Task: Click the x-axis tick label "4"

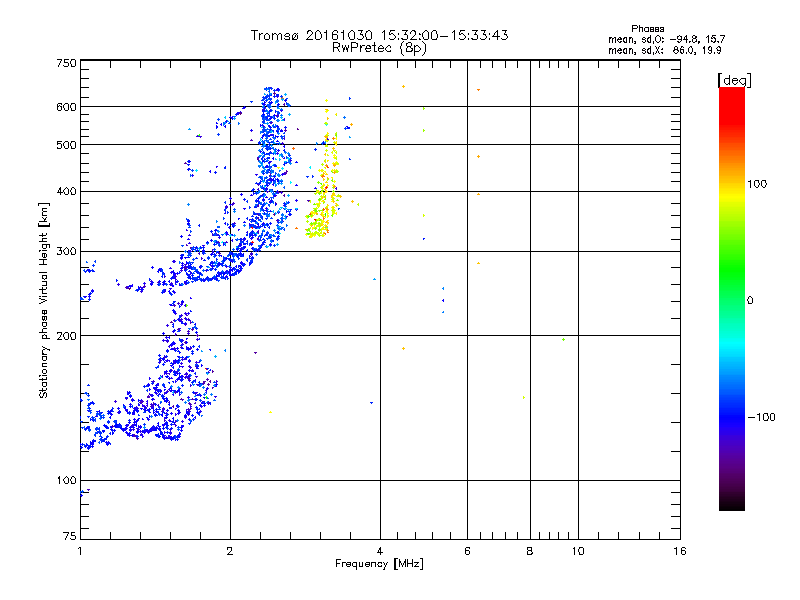Action: tap(380, 551)
